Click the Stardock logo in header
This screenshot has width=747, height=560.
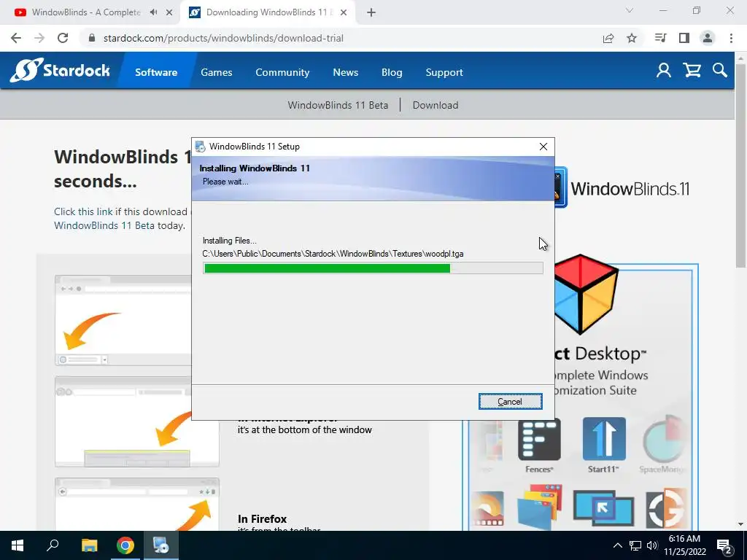[x=60, y=71]
